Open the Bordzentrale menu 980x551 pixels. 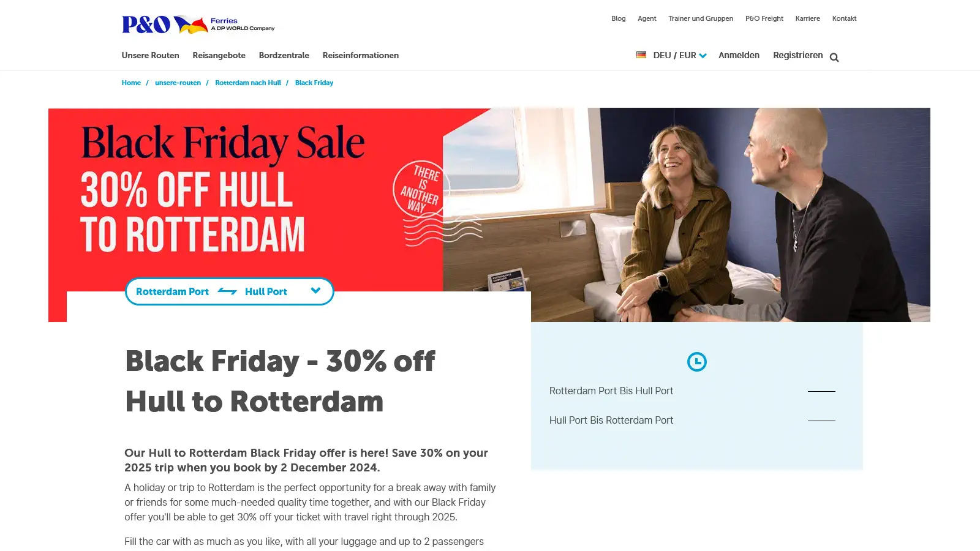pos(284,55)
